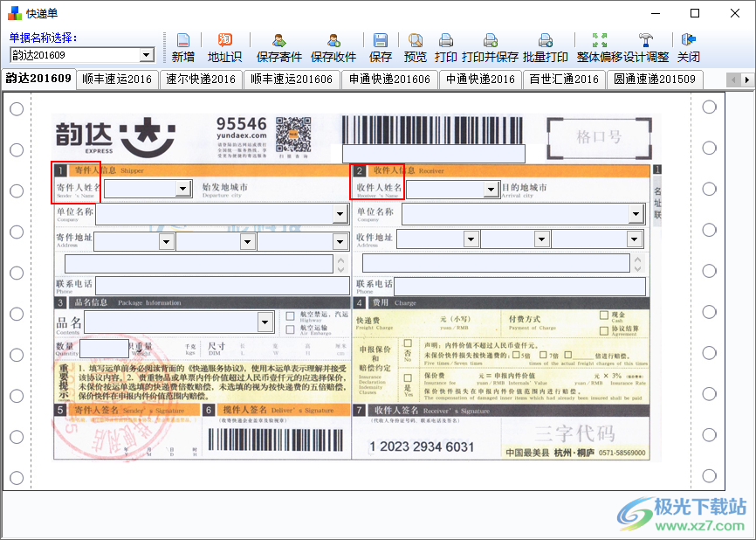The image size is (756, 540).
Task: Open the 寄件人姓名 sender name dropdown
Action: [183, 188]
